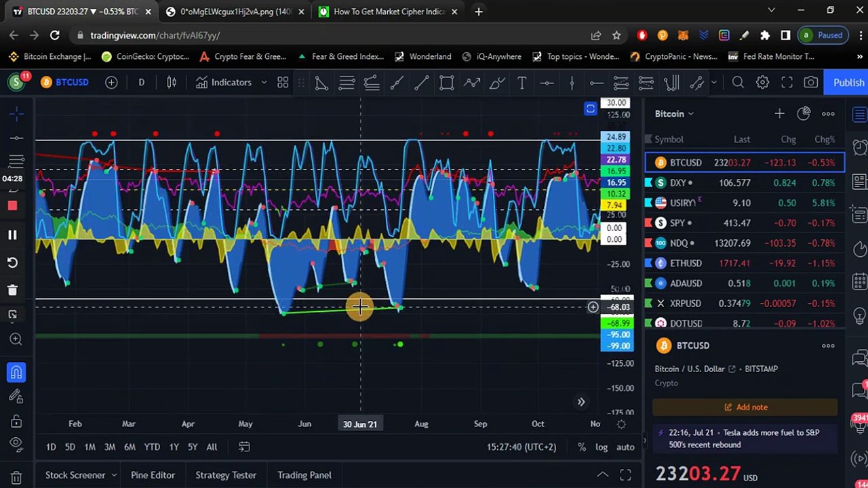Toggle log scale on the chart
This screenshot has width=868, height=488.
pos(601,447)
